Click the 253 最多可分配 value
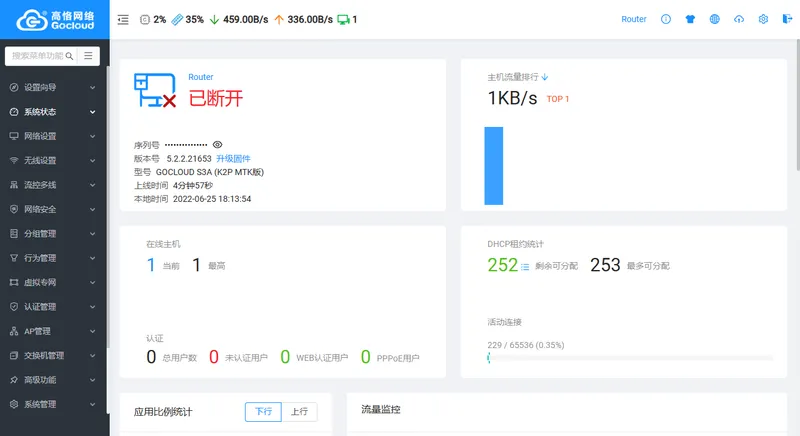This screenshot has width=800, height=436. tap(605, 265)
